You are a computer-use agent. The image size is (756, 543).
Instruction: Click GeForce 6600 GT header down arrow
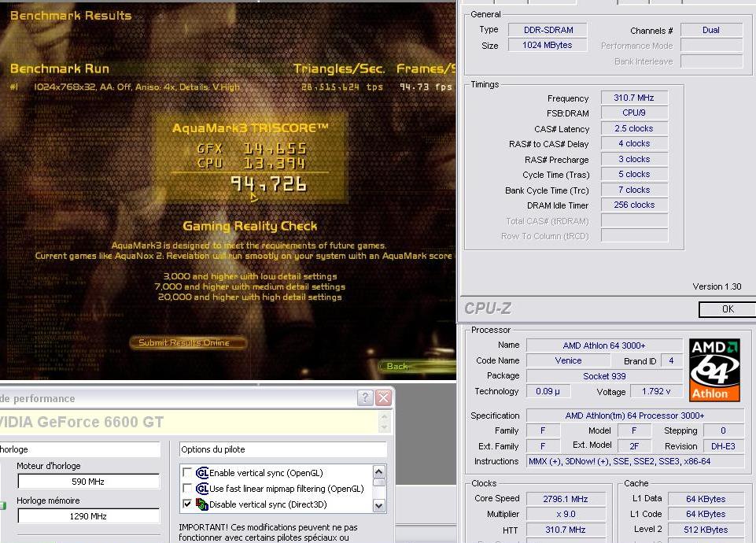(384, 427)
